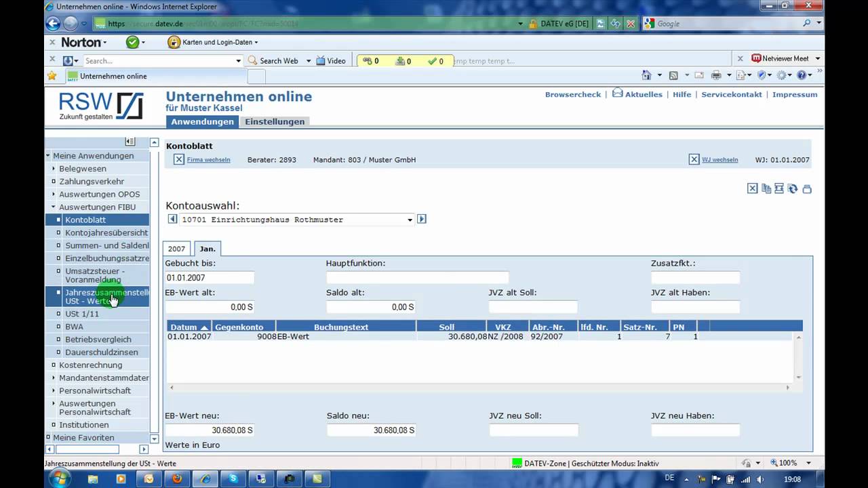868x488 pixels.
Task: Go to next account with right arrow
Action: pyautogui.click(x=422, y=219)
